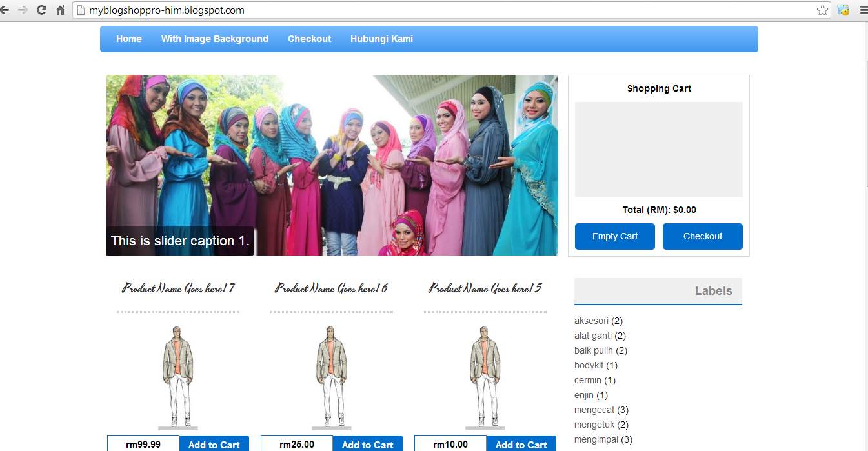The image size is (868, 451).
Task: Open the mengetuk label
Action: (594, 425)
